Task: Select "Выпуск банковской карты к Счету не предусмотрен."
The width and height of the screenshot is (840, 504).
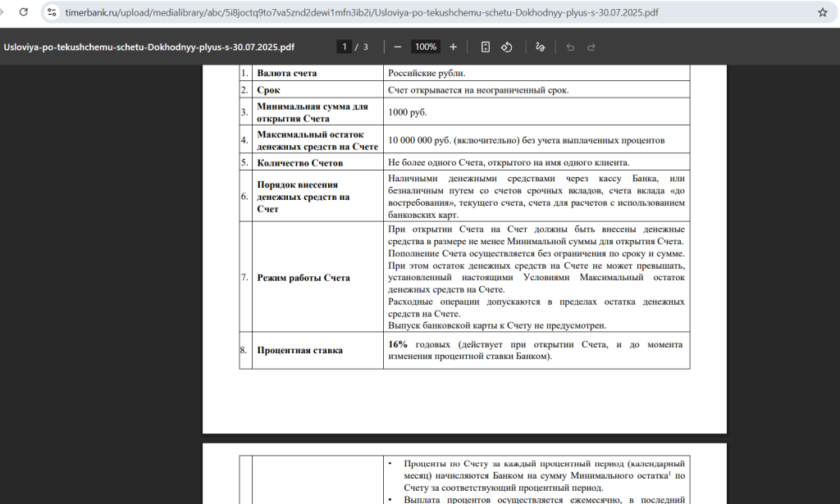Action: 497,325
